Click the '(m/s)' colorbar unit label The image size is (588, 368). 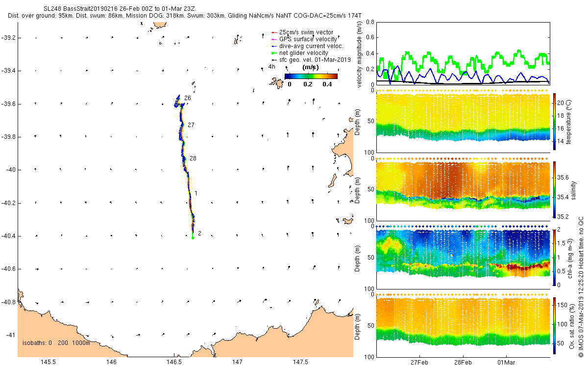pos(311,67)
